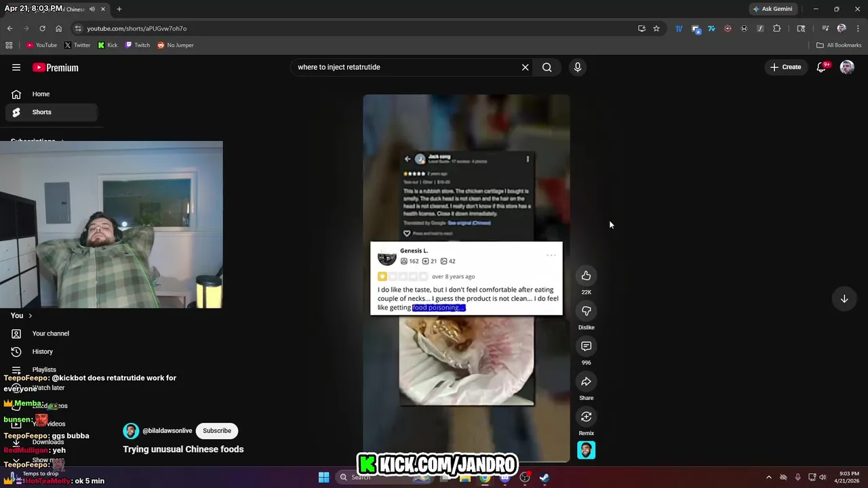The height and width of the screenshot is (488, 868).
Task: Bookmark this page with the star
Action: [656, 28]
